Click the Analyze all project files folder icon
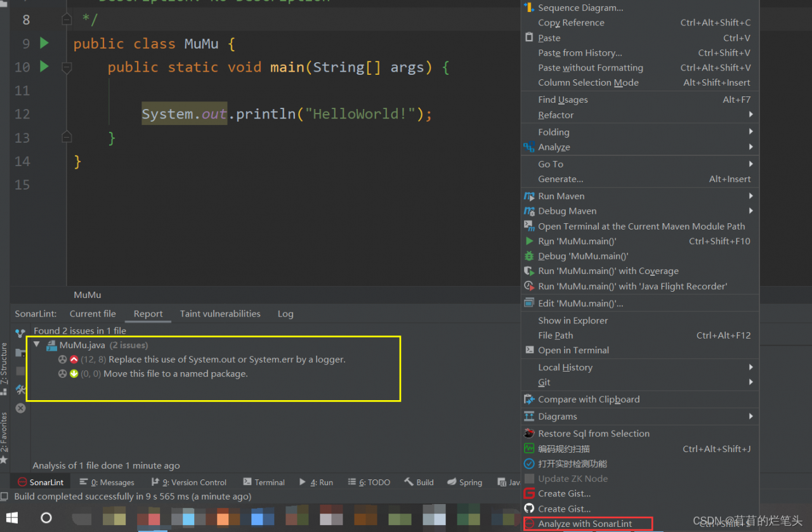Viewport: 812px width, 532px height. click(20, 352)
